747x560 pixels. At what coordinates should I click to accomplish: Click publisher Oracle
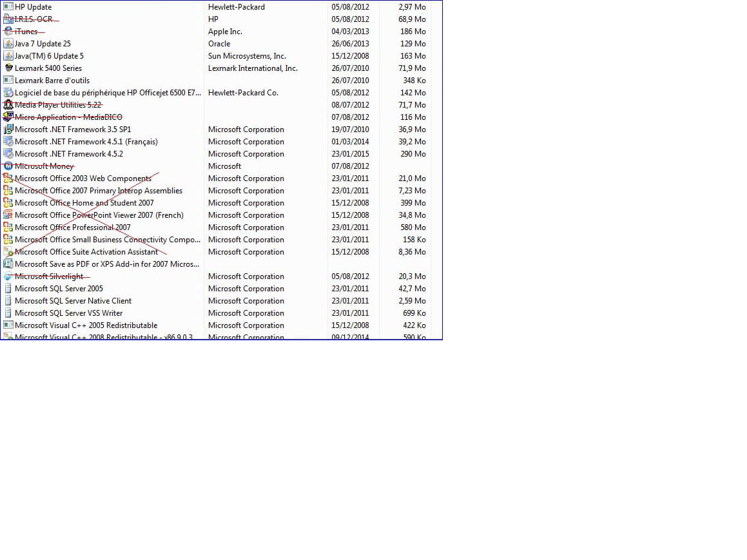pos(219,43)
